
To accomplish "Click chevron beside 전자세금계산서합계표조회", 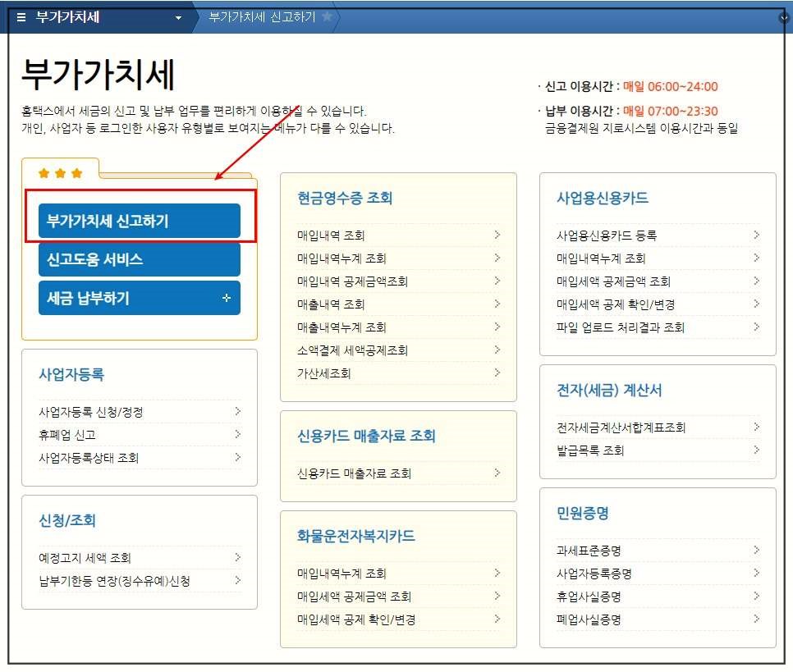I will pyautogui.click(x=757, y=427).
